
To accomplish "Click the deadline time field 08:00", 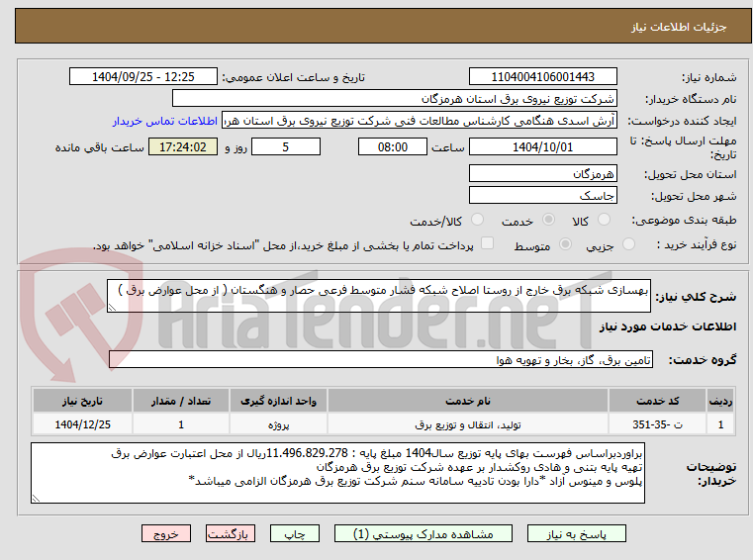I will [x=393, y=147].
